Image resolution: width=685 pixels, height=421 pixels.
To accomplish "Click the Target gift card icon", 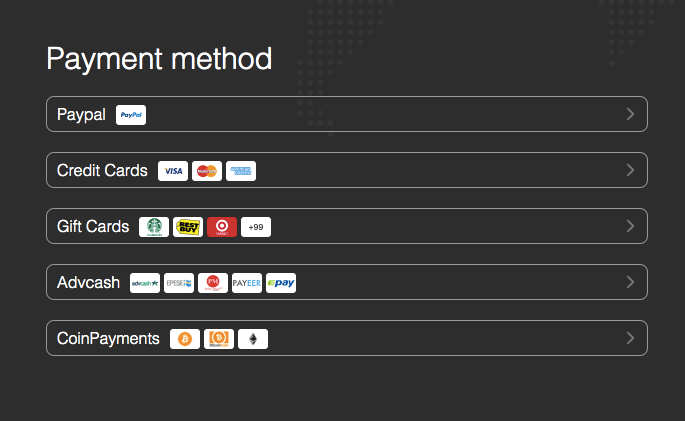I will tap(222, 227).
